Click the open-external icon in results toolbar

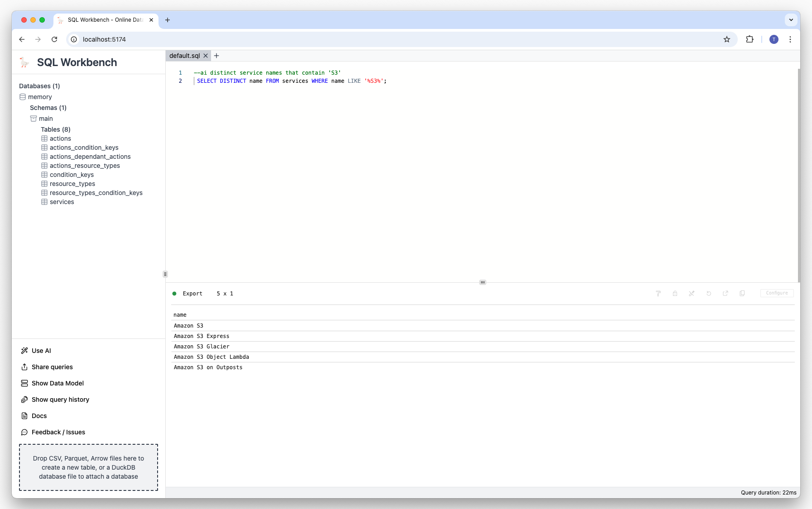tap(726, 294)
